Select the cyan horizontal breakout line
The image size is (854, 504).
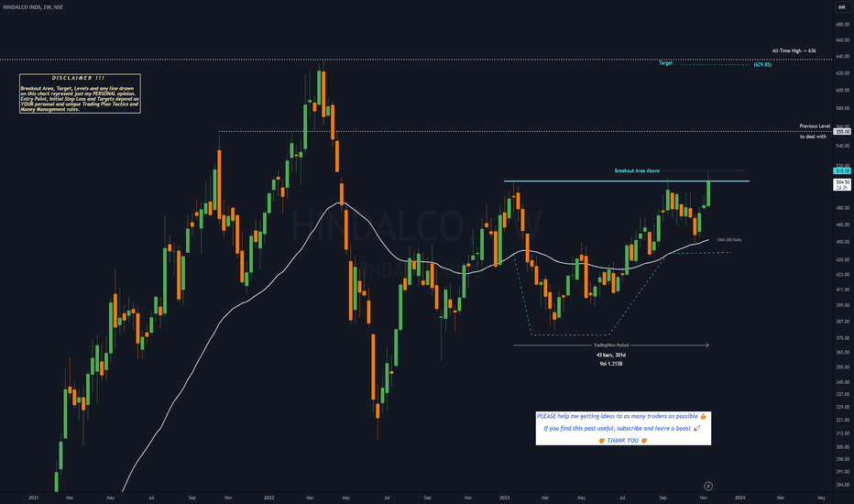627,181
